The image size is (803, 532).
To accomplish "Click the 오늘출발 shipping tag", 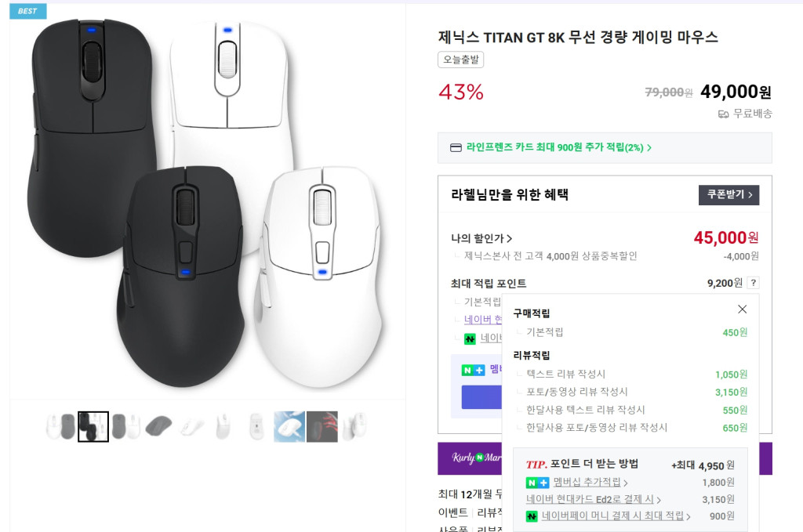I will 460,60.
